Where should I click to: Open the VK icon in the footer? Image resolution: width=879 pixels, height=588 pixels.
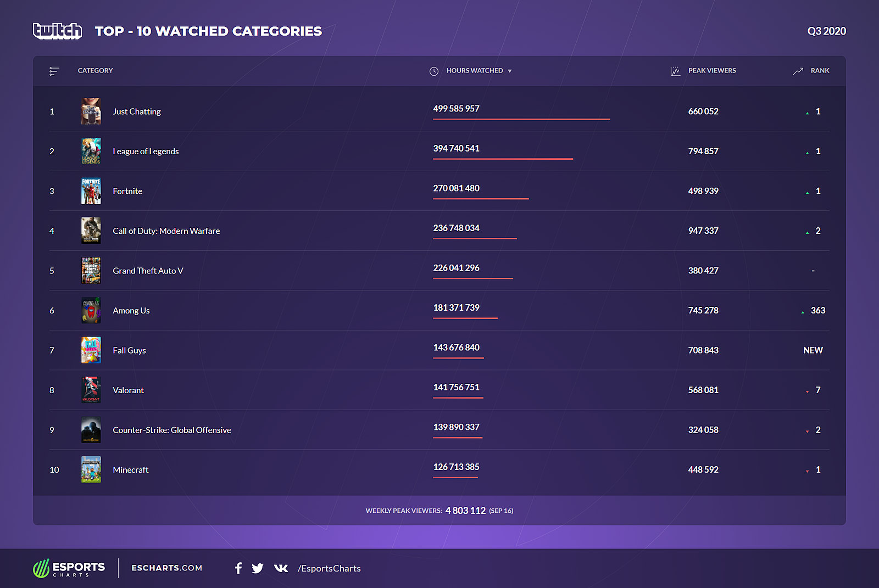281,568
